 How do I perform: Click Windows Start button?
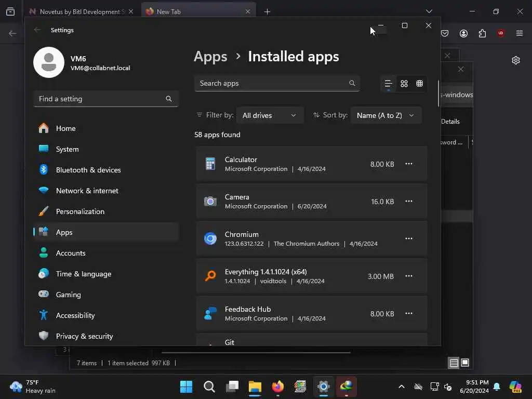click(186, 387)
